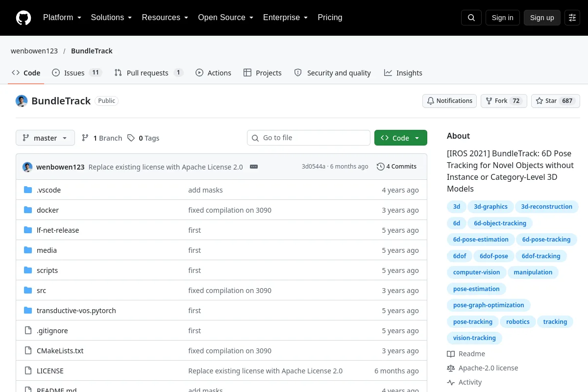Click the .gitignore file icon
The width and height of the screenshot is (588, 392).
28,331
